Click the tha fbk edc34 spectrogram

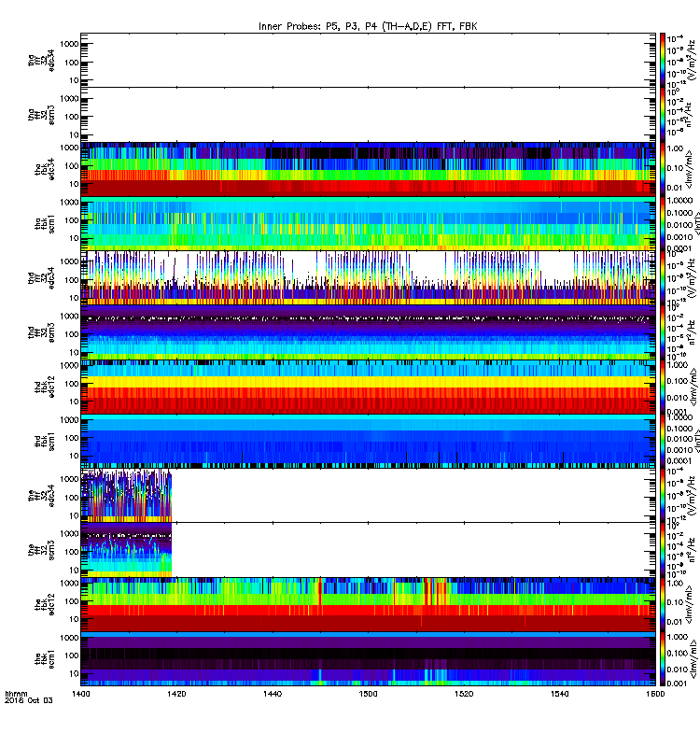(x=368, y=169)
